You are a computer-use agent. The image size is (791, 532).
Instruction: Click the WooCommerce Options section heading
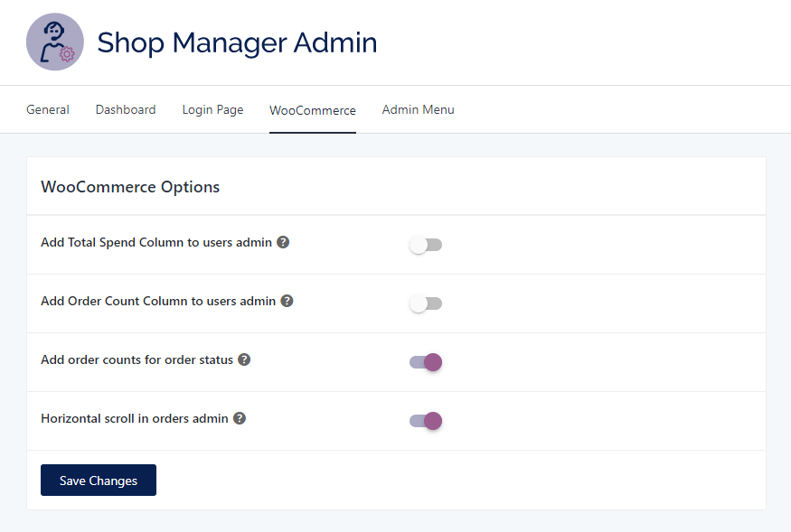[130, 187]
